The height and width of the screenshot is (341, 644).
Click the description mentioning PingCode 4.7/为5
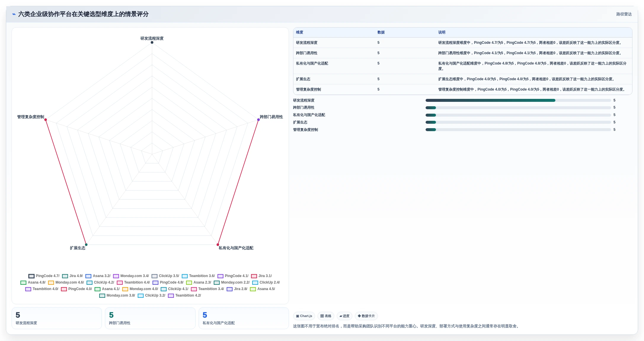tap(530, 43)
